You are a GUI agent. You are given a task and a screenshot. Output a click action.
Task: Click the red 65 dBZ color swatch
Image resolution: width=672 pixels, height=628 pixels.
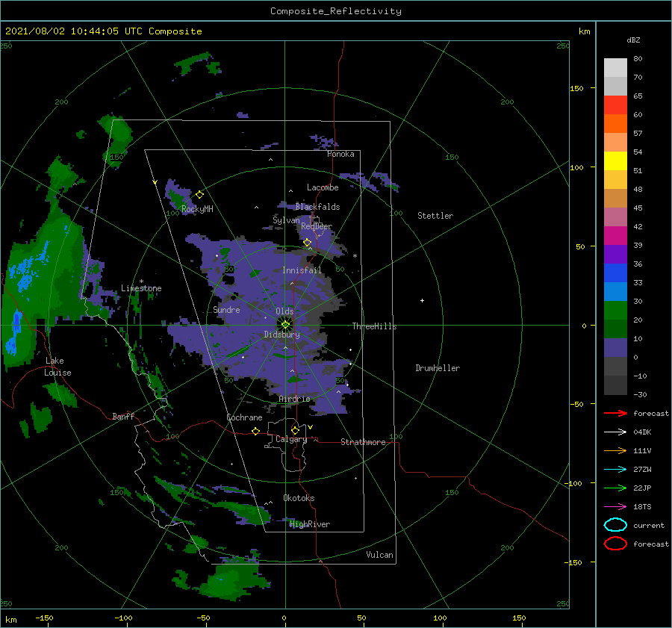tap(615, 105)
